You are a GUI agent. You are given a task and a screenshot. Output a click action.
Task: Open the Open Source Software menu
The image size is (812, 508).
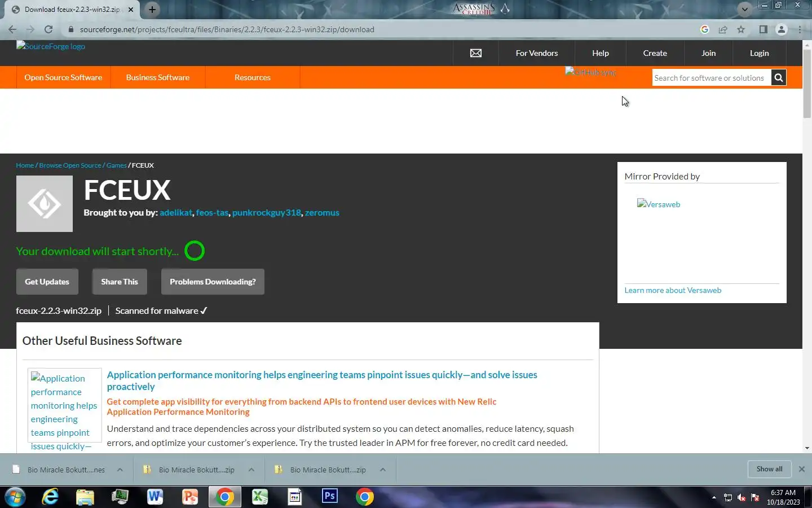[63, 77]
